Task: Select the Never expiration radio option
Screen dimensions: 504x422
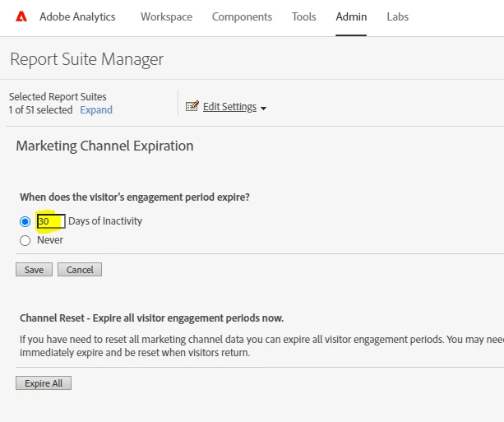Action: point(25,240)
